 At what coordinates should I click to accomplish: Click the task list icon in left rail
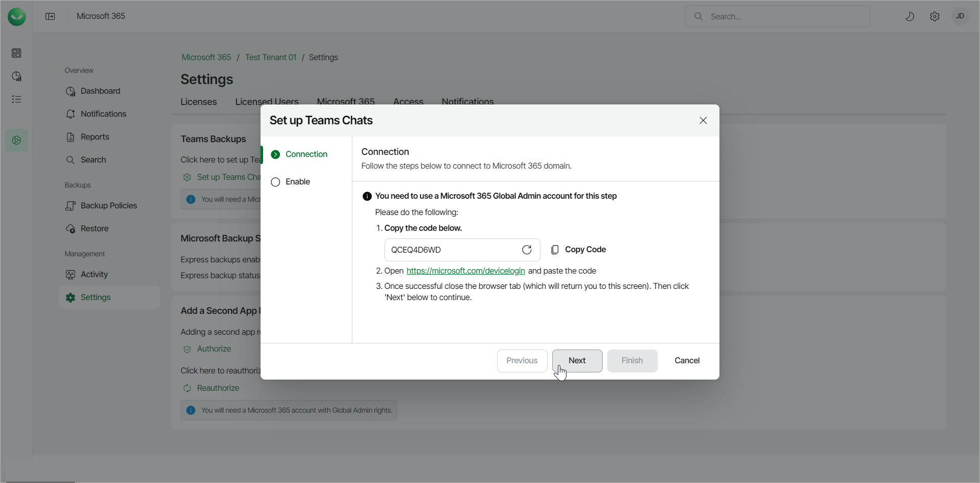click(16, 99)
